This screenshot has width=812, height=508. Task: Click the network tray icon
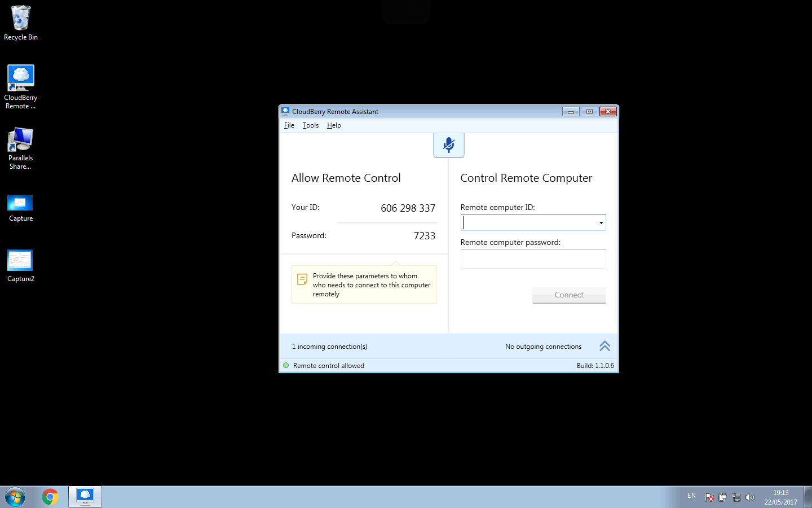pos(736,497)
